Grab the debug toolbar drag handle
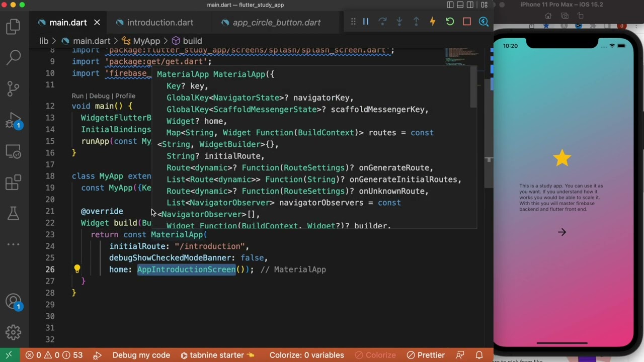644x362 pixels. click(353, 22)
